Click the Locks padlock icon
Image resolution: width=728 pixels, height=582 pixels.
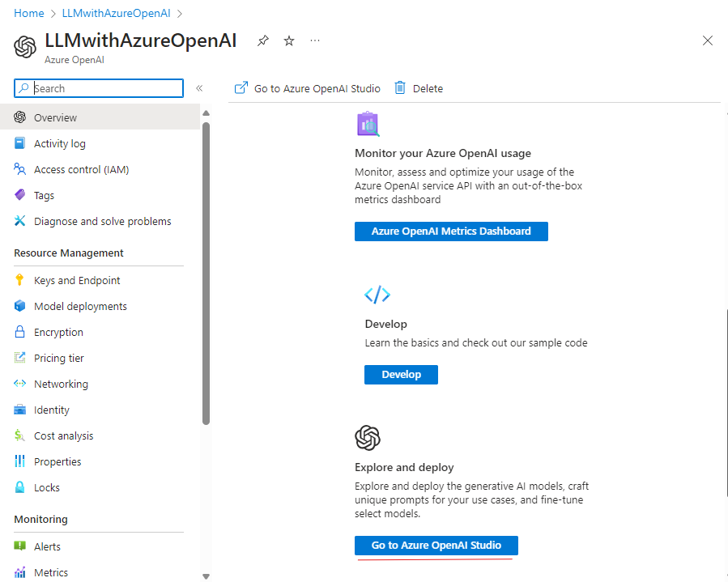click(20, 486)
